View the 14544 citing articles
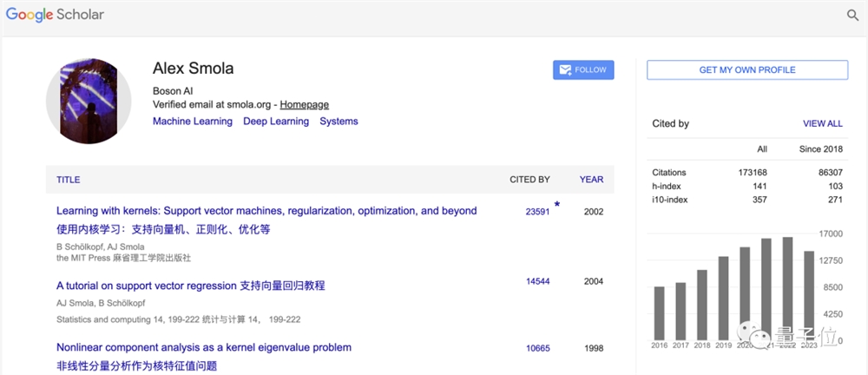The height and width of the screenshot is (375, 868). click(538, 281)
